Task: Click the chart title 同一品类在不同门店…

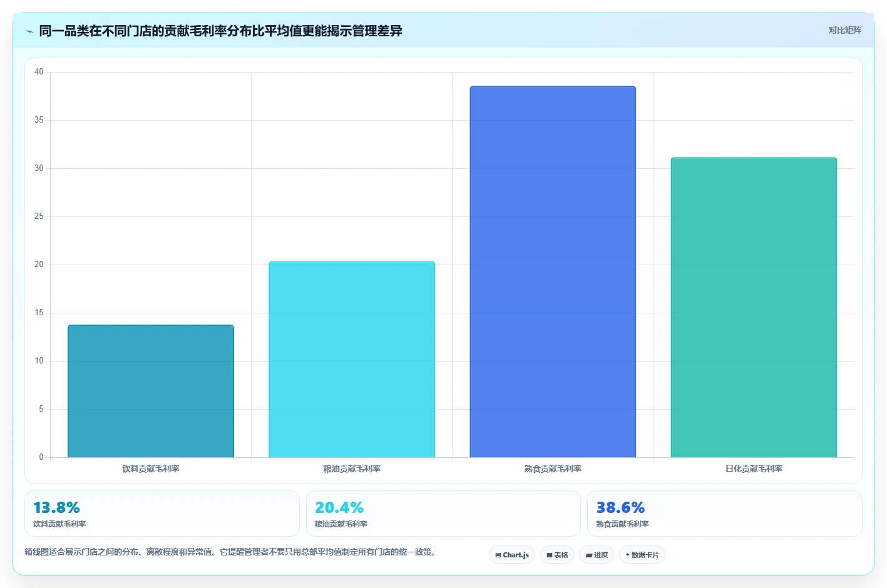Action: coord(220,31)
